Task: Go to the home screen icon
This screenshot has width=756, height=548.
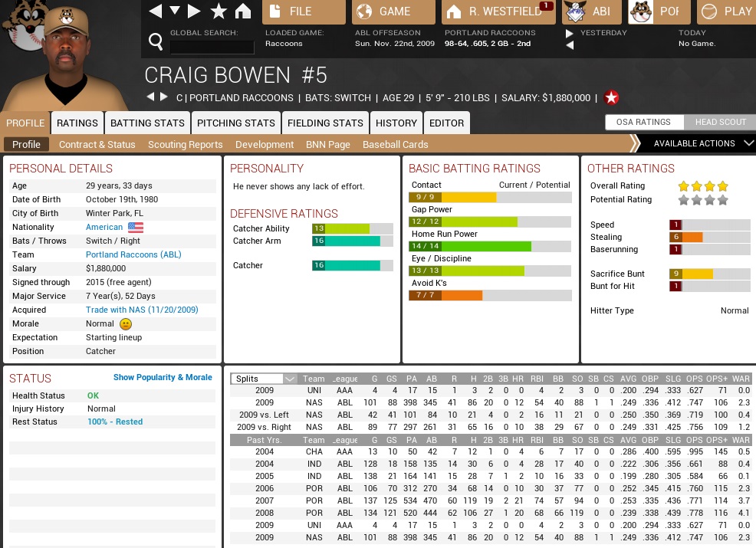Action: (243, 11)
